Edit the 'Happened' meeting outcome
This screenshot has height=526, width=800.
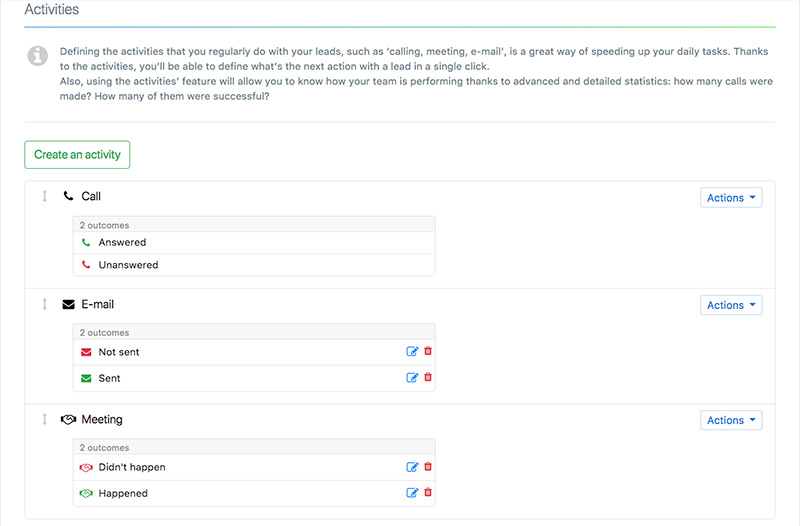[412, 493]
